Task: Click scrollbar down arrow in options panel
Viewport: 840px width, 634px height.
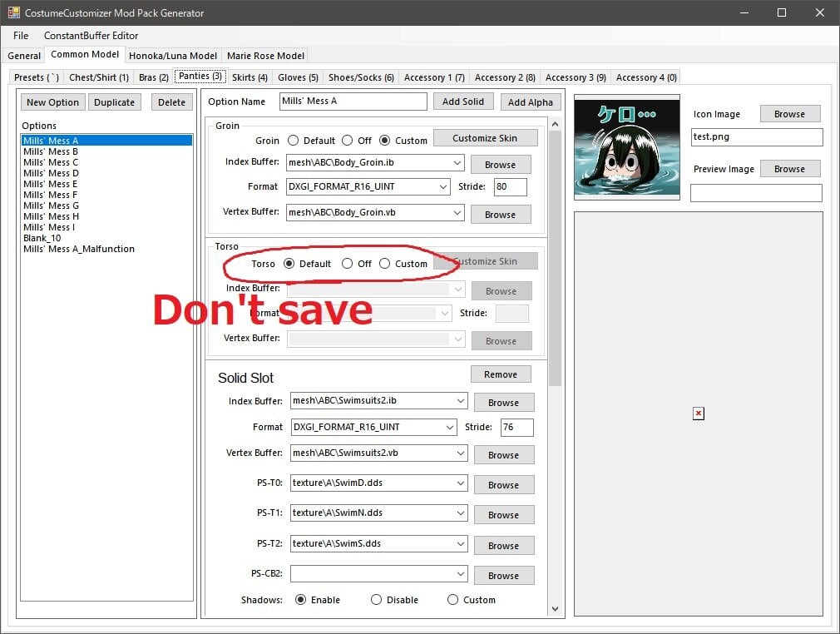Action: tap(555, 609)
